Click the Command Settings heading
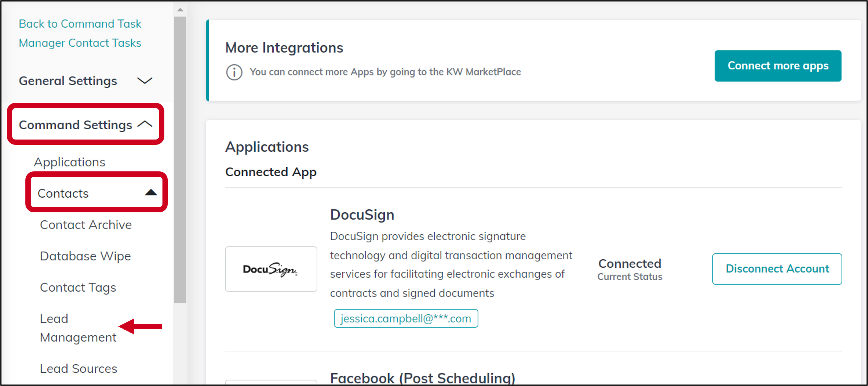The height and width of the screenshot is (386, 868). point(76,125)
